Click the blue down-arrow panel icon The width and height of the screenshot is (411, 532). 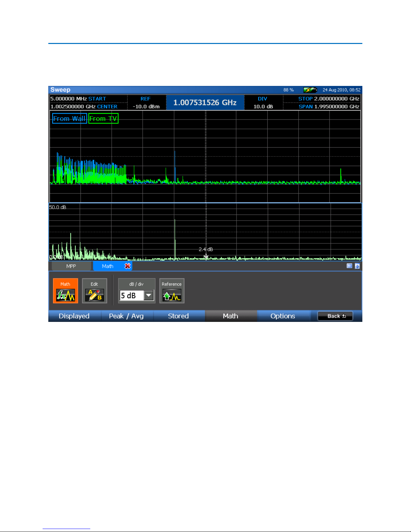[x=357, y=266]
